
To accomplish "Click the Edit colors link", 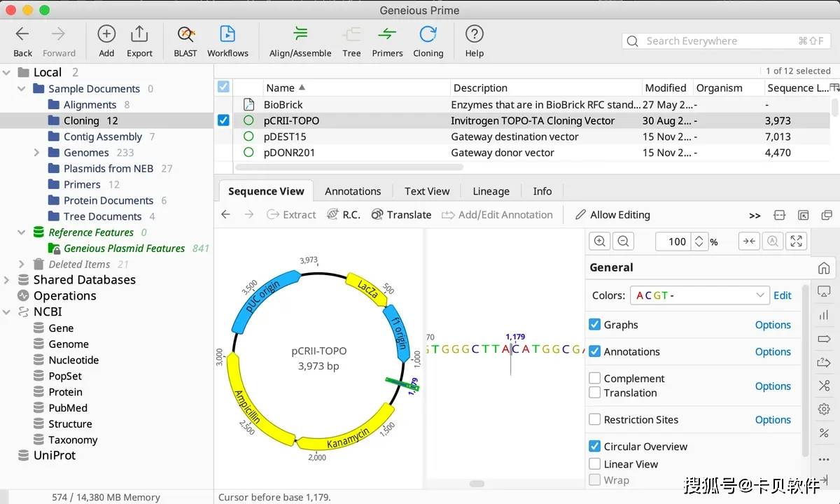I will click(x=783, y=295).
